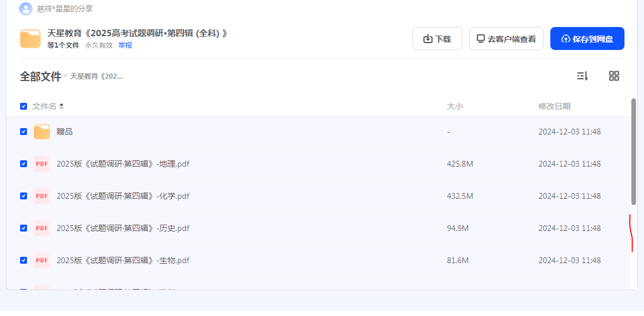Click the sort order list icon

[x=583, y=76]
